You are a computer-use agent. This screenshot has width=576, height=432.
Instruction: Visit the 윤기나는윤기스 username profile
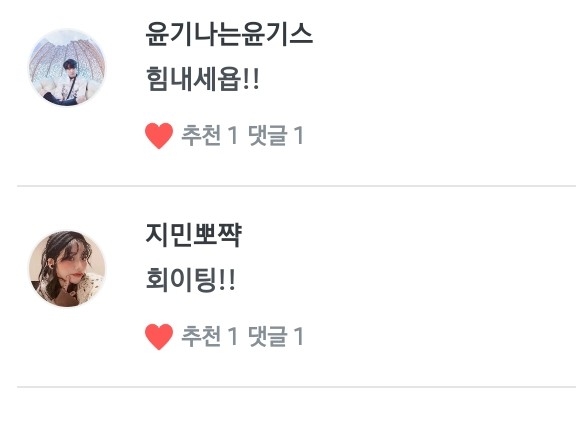(229, 34)
